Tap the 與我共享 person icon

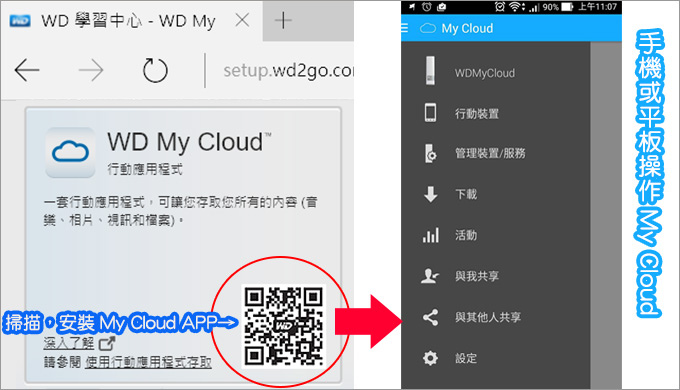430,276
